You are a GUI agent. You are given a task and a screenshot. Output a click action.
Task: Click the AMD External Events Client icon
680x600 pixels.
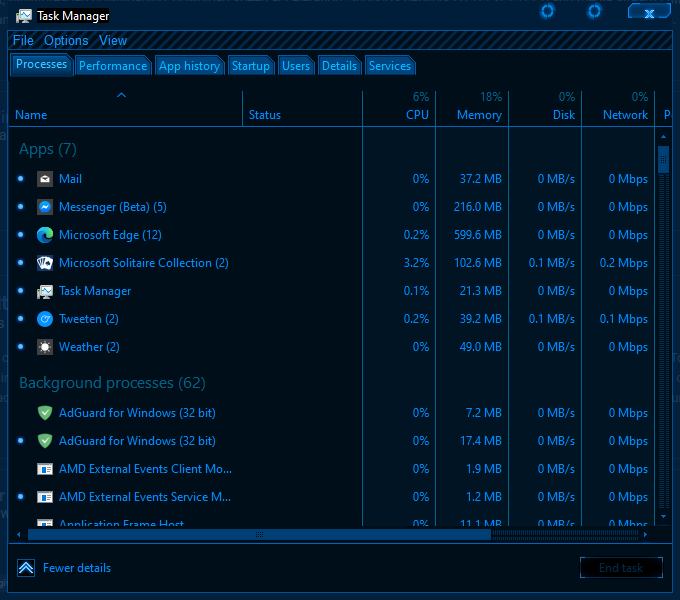[45, 469]
